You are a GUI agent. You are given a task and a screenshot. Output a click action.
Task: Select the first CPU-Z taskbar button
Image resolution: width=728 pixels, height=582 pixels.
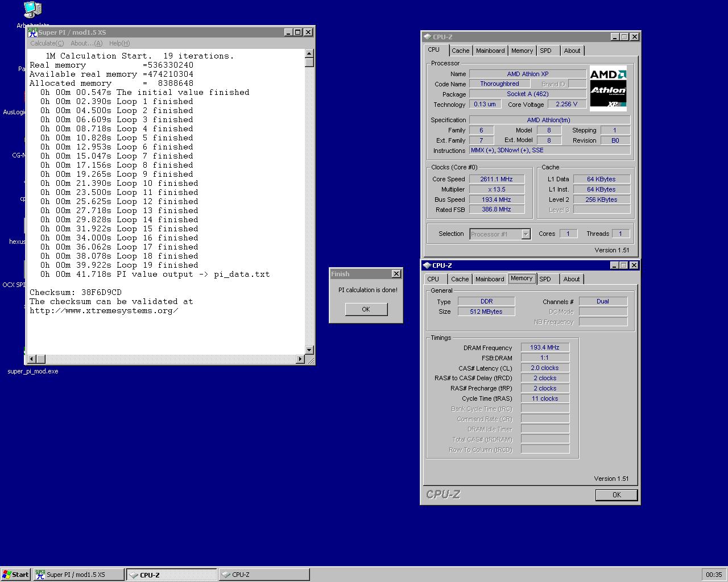(171, 575)
